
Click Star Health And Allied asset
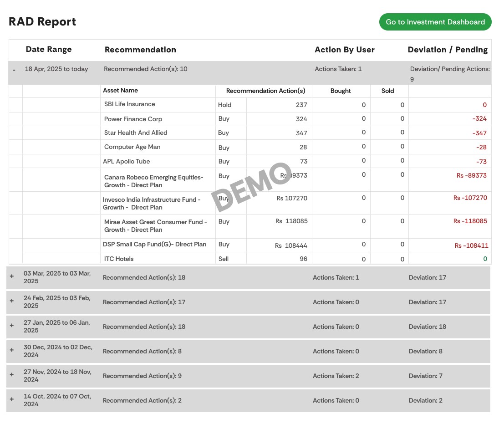pos(136,133)
